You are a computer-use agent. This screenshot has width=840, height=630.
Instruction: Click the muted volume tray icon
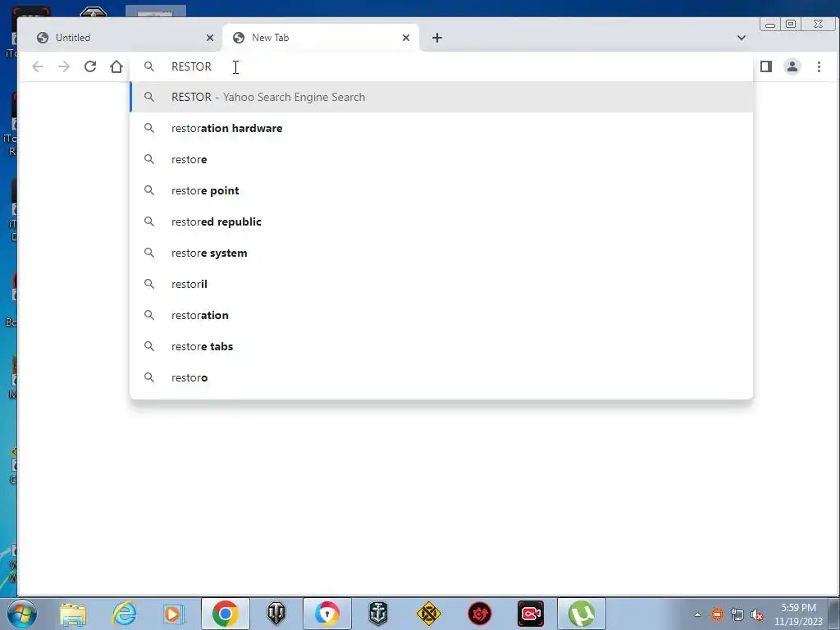click(x=757, y=614)
